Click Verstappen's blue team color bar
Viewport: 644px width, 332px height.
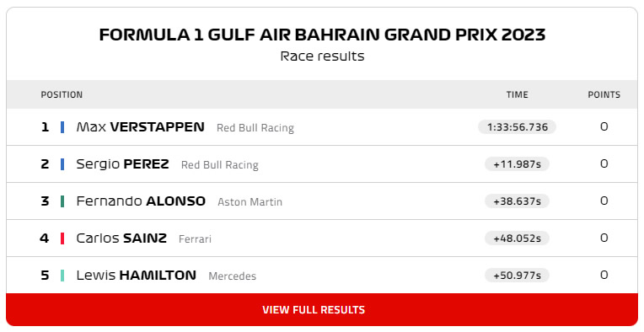coord(62,127)
